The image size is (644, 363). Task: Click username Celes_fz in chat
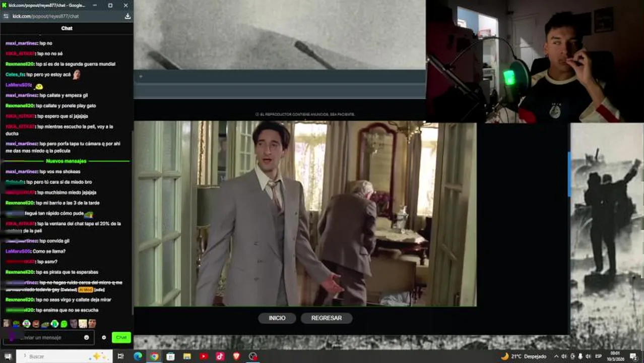pyautogui.click(x=15, y=75)
